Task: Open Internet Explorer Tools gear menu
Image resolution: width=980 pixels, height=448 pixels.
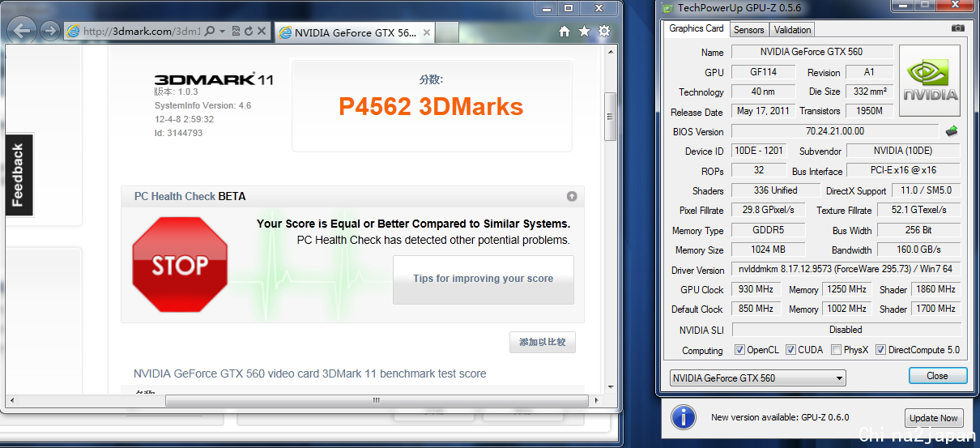Action: click(604, 32)
